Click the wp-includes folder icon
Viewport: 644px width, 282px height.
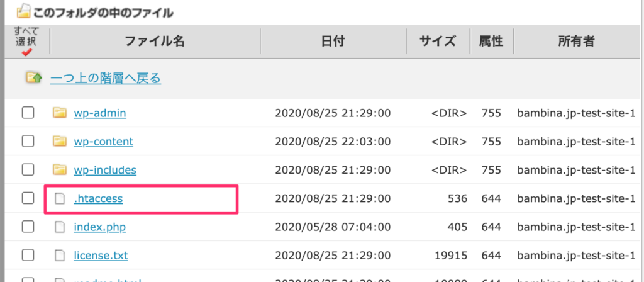tap(60, 170)
